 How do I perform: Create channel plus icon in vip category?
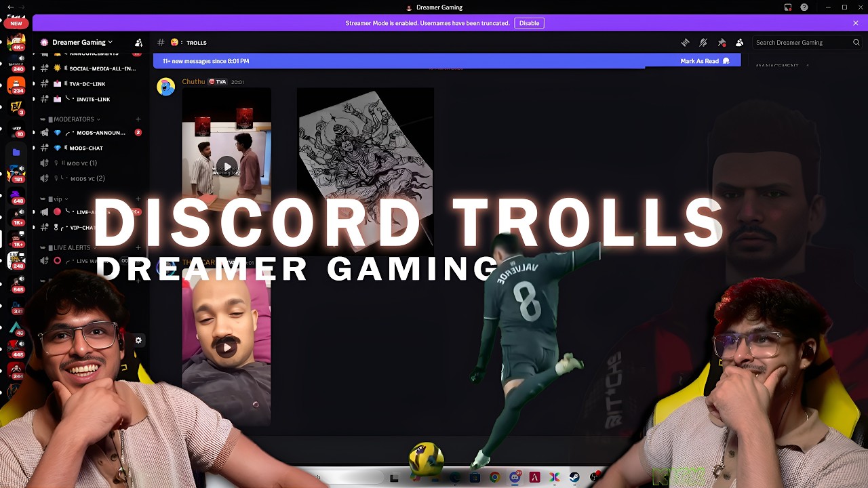click(x=138, y=199)
